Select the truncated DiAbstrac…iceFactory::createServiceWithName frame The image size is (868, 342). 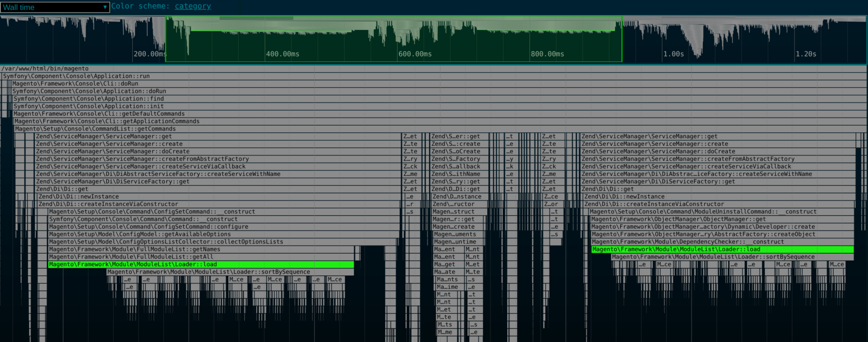click(x=718, y=175)
